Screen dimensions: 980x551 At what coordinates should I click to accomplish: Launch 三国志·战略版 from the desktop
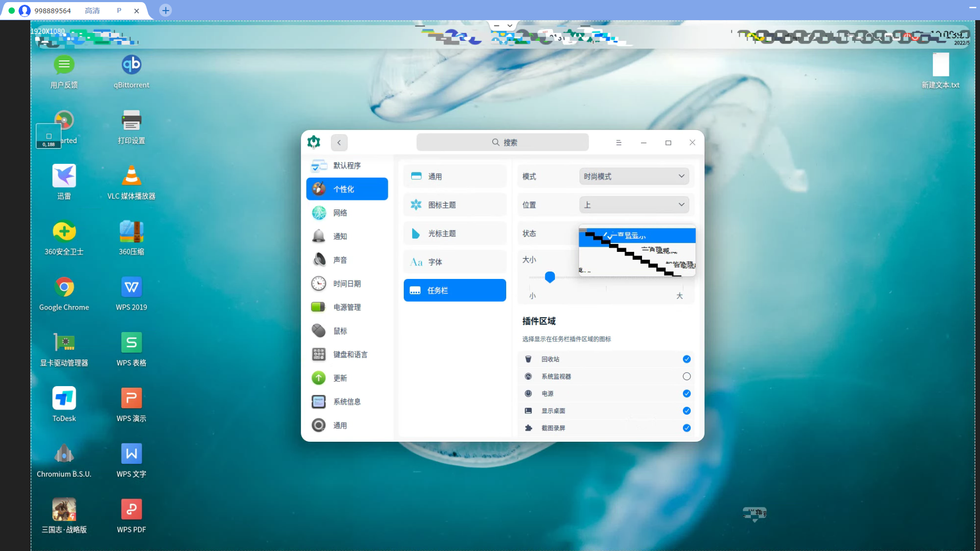click(64, 516)
